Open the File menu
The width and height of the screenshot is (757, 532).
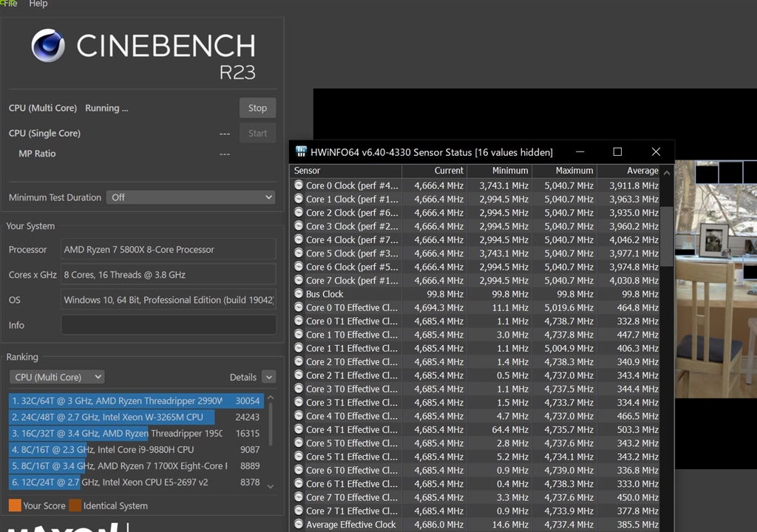(x=10, y=4)
